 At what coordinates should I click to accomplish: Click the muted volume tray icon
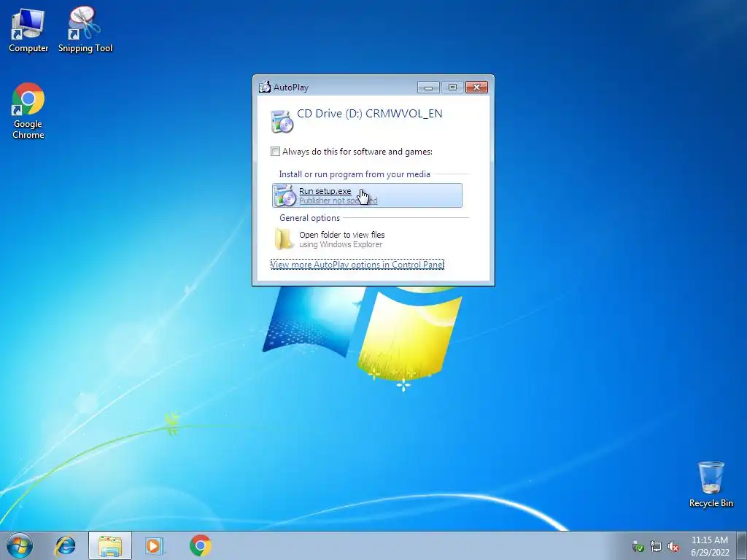pyautogui.click(x=673, y=547)
